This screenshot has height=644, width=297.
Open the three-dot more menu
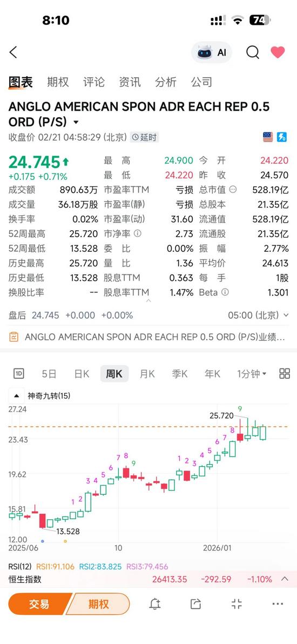coord(278,604)
